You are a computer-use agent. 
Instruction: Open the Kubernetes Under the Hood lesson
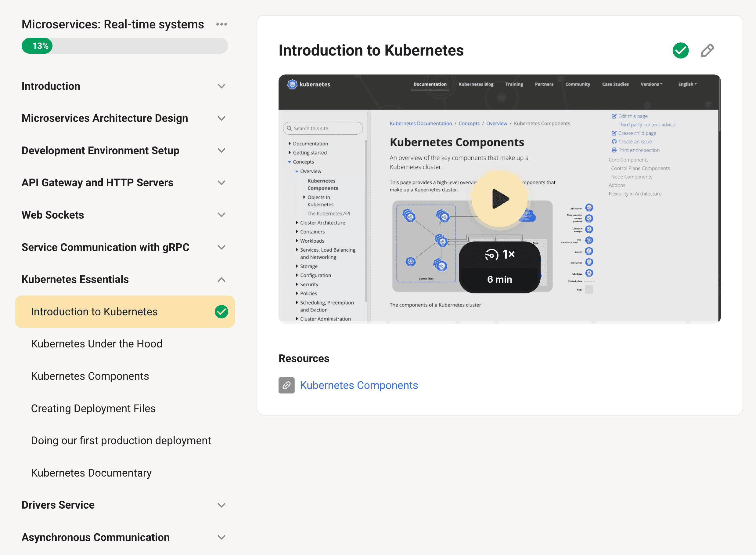coord(96,344)
